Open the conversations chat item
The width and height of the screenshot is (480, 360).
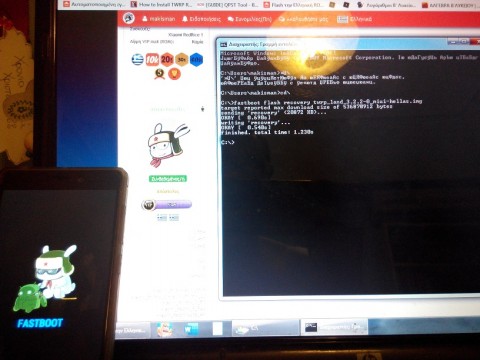click(250, 19)
